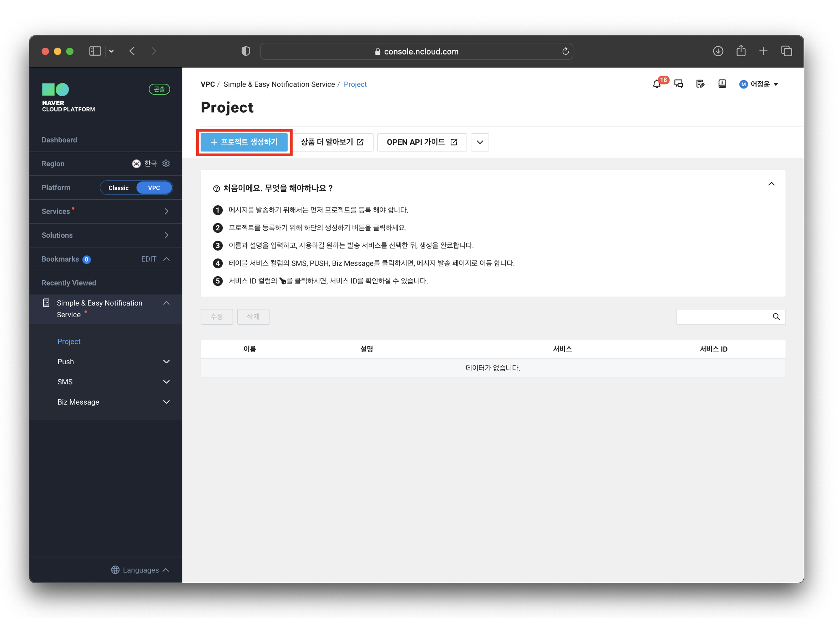Select the VPC platform option

tap(154, 188)
